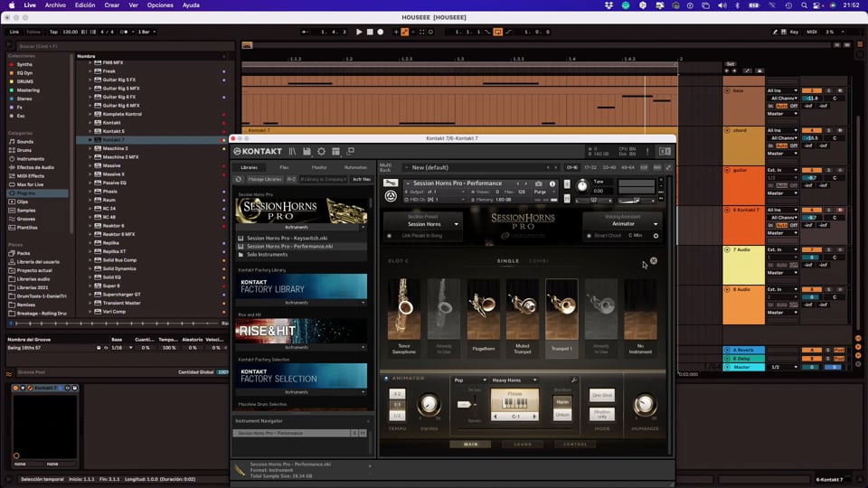Toggle Rhythm only mode button
Screen dimensions: 868x488
(x=602, y=414)
